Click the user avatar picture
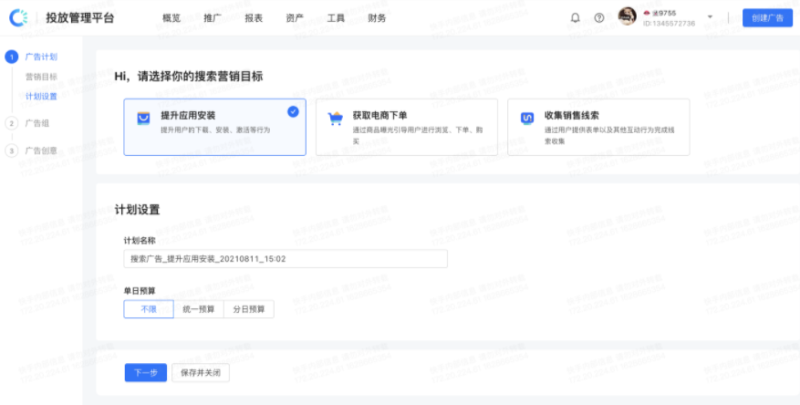Viewport: 800px width, 405px height. point(627,16)
